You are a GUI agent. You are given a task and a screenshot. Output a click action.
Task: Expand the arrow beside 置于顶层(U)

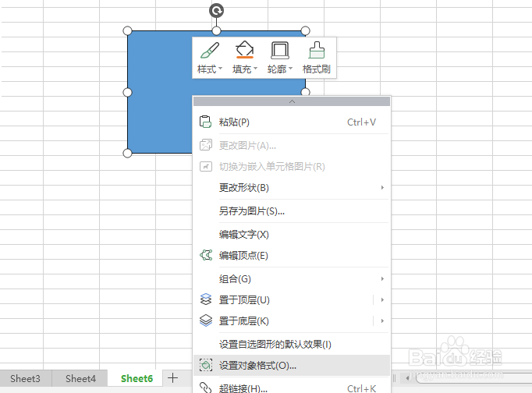click(382, 299)
